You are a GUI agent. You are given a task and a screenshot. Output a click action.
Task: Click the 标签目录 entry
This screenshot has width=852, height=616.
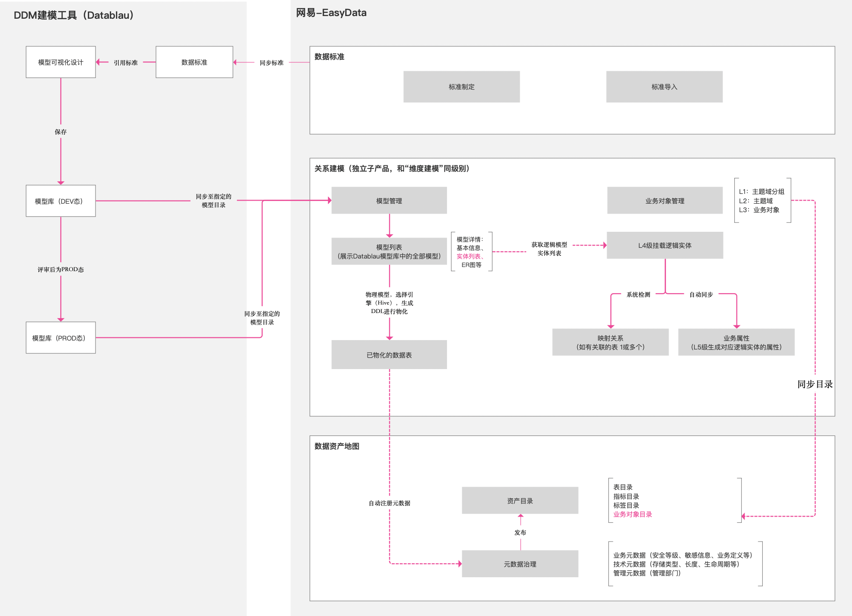[626, 505]
